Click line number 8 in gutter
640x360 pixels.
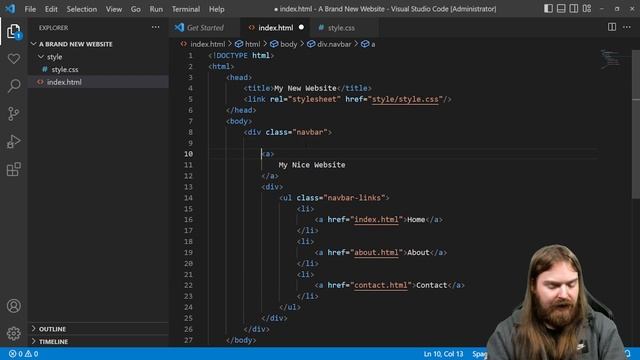[190, 132]
